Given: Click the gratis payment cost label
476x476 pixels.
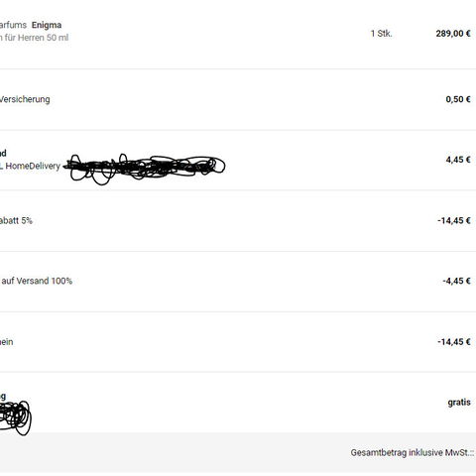Looking at the screenshot, I should (x=459, y=403).
